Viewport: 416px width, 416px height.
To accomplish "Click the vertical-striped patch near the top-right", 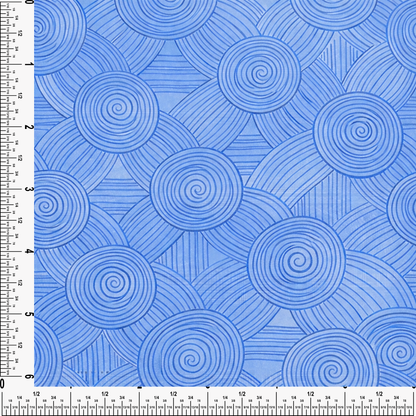I will (339, 51).
